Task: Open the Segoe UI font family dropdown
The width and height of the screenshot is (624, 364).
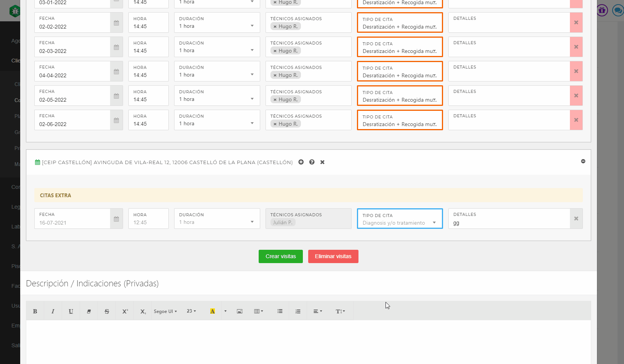Action: coord(165,311)
